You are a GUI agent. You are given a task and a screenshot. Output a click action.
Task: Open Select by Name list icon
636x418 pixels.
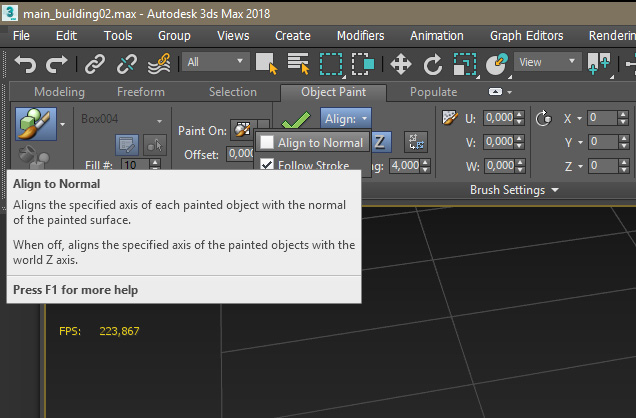(299, 64)
